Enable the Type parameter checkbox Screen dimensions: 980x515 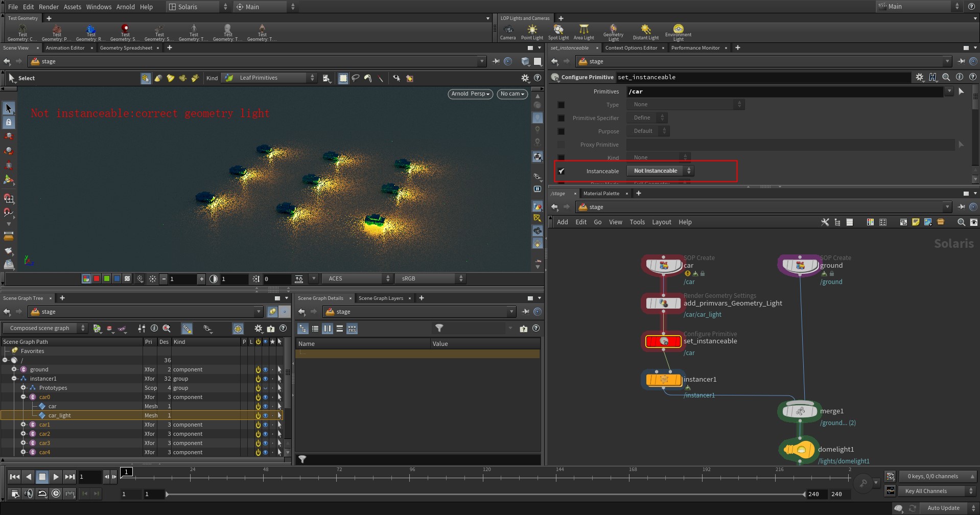pos(561,105)
